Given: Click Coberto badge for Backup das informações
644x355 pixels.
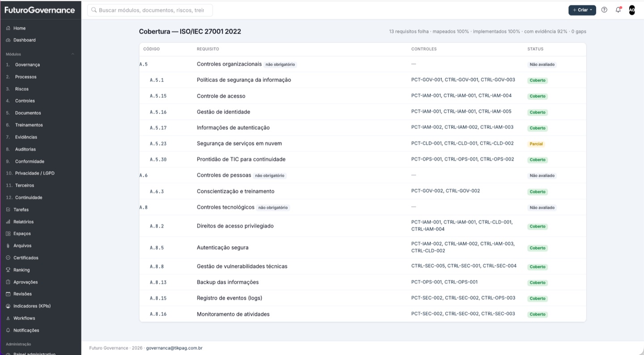Looking at the screenshot, I should coord(538,283).
